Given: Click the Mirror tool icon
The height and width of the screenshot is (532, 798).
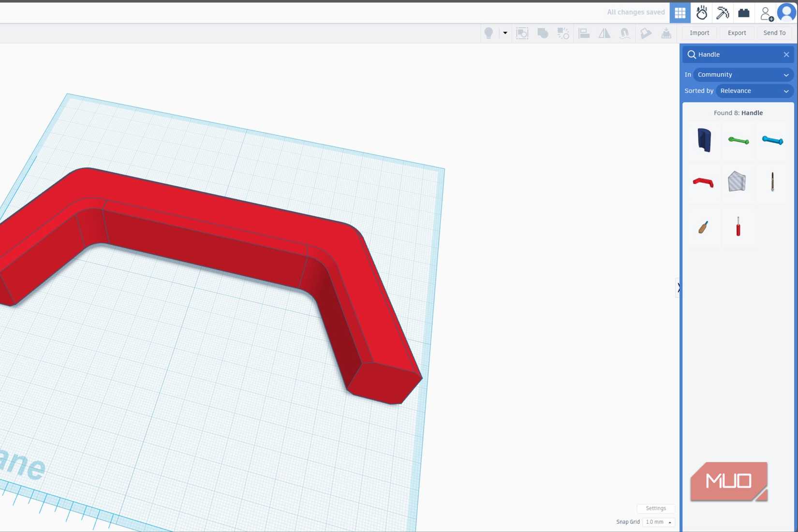Looking at the screenshot, I should pos(605,33).
